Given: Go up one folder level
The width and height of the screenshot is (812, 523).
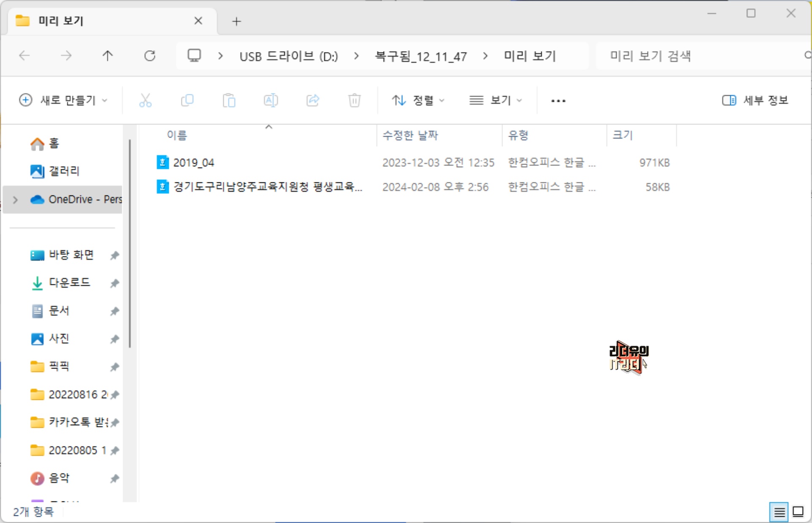Looking at the screenshot, I should pos(108,56).
